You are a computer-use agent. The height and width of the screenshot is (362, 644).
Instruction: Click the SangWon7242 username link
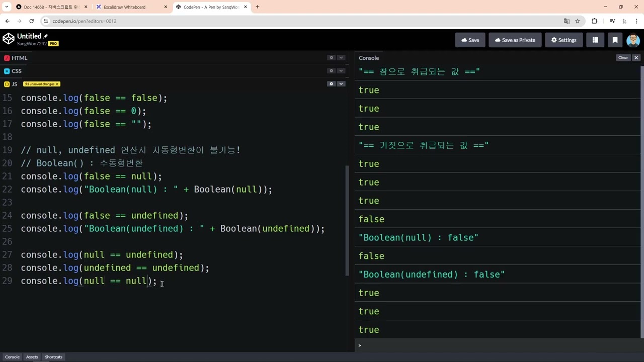tap(32, 44)
